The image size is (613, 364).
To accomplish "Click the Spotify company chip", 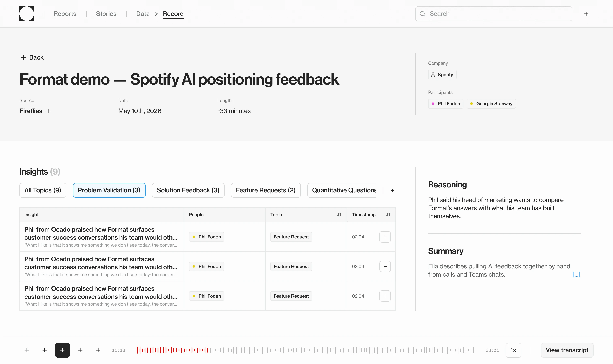I will [442, 75].
